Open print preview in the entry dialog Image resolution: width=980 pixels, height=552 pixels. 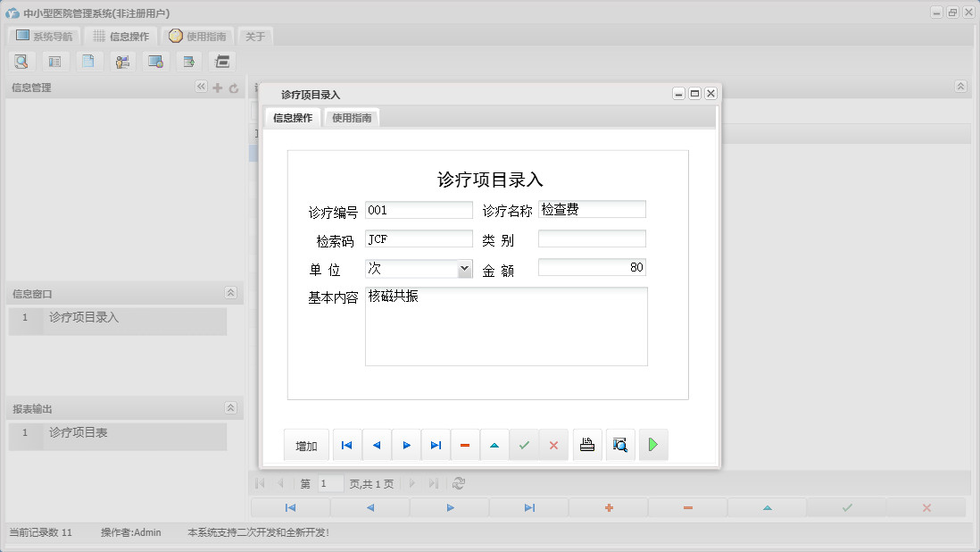[x=620, y=444]
